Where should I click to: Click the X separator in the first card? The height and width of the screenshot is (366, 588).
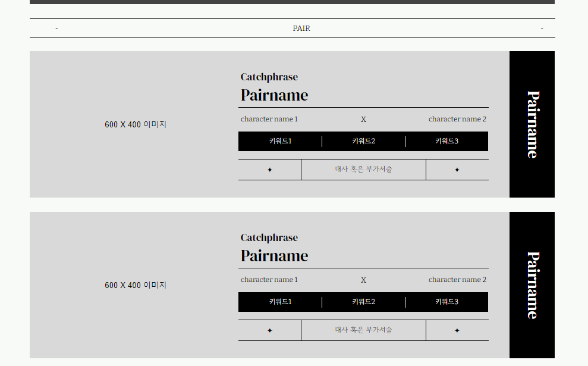click(363, 120)
